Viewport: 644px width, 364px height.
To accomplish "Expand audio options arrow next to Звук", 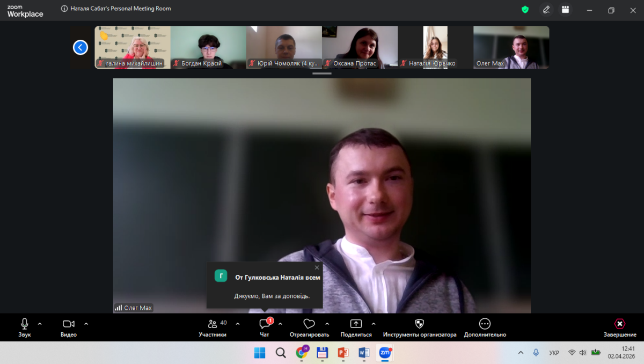I will pyautogui.click(x=40, y=324).
